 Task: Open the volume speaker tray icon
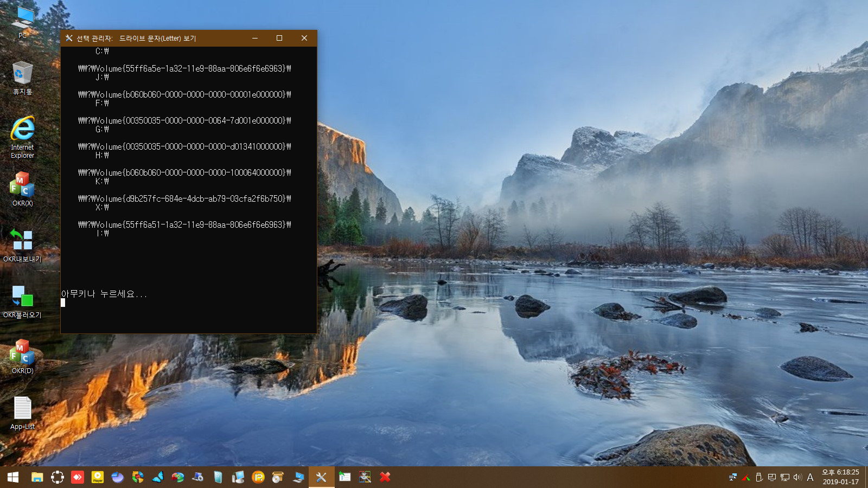[797, 477]
